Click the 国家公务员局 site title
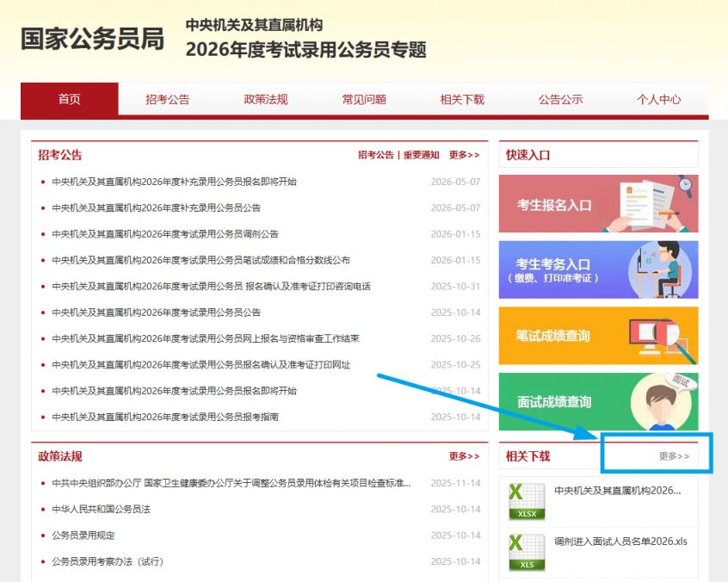This screenshot has height=582, width=728. (x=92, y=39)
